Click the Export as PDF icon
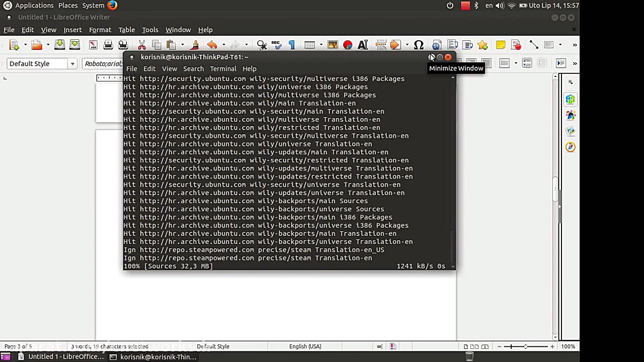The width and height of the screenshot is (644, 362). click(x=93, y=45)
